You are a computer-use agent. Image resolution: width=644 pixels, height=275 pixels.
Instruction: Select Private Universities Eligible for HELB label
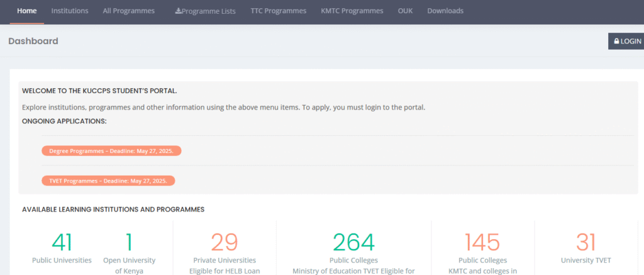coord(225,266)
